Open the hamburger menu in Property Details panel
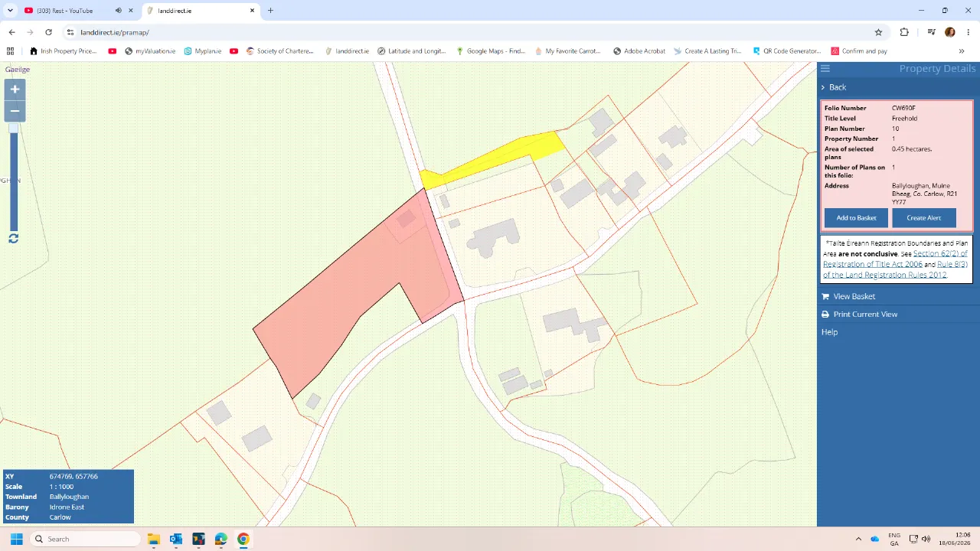Screen dimensions: 980x551 tap(825, 69)
